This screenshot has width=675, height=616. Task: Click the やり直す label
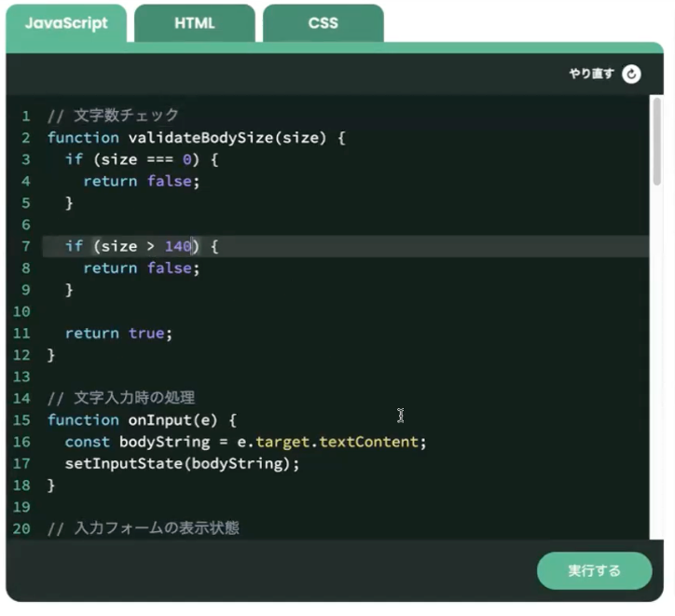tap(591, 74)
